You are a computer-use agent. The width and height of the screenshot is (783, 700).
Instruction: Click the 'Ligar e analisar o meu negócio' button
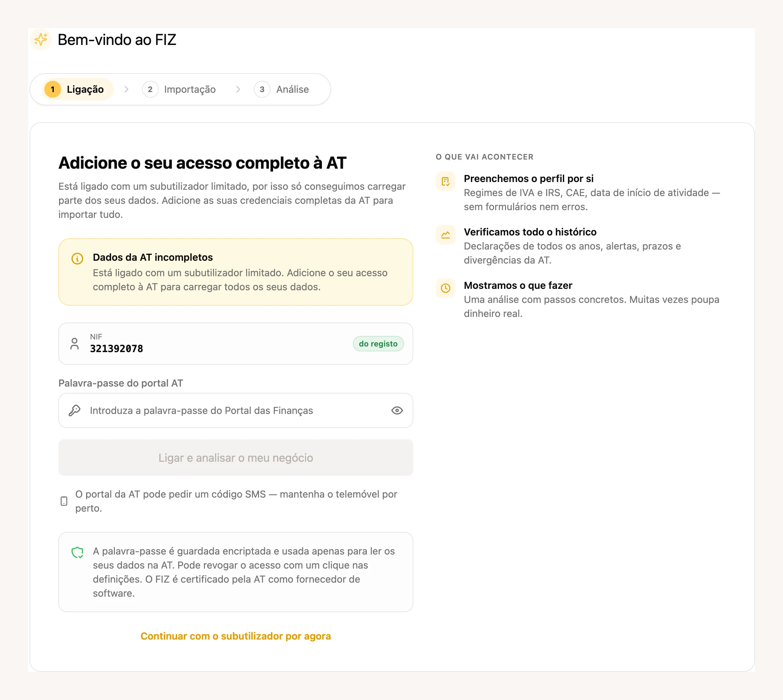coord(236,458)
